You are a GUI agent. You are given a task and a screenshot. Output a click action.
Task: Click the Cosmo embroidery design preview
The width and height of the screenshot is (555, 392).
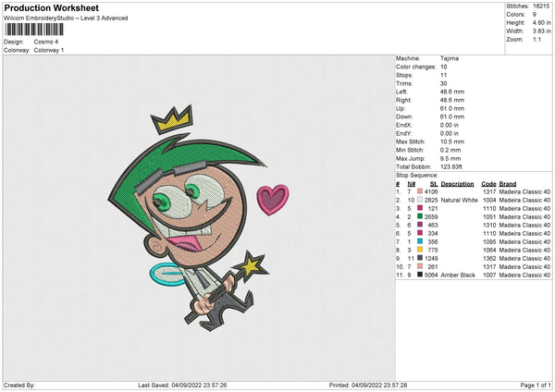[x=199, y=217]
